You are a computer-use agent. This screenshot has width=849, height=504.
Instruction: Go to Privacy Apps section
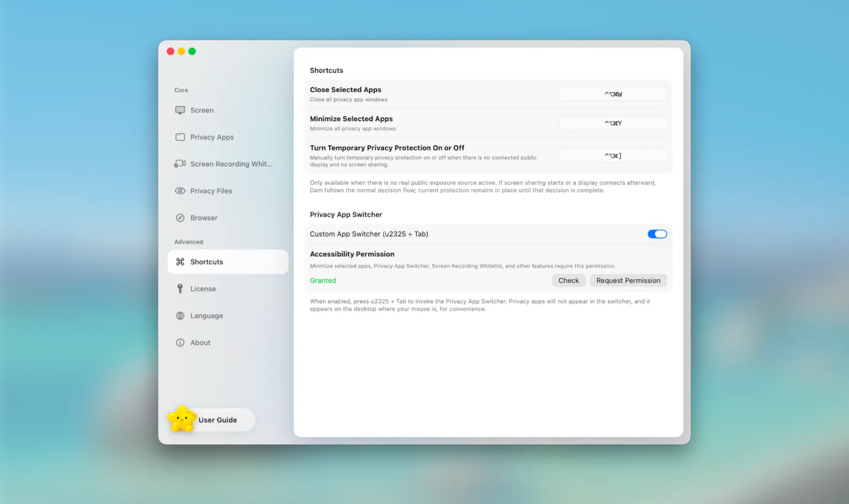pyautogui.click(x=228, y=137)
